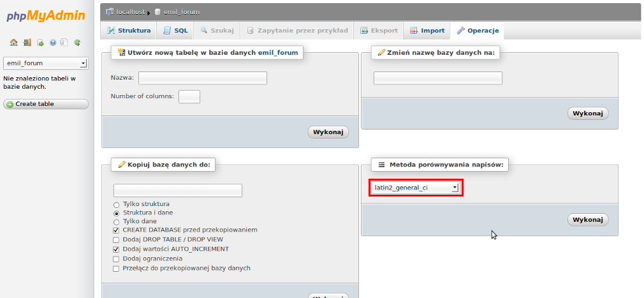Reload navigation frame with green refresh icon

click(77, 42)
